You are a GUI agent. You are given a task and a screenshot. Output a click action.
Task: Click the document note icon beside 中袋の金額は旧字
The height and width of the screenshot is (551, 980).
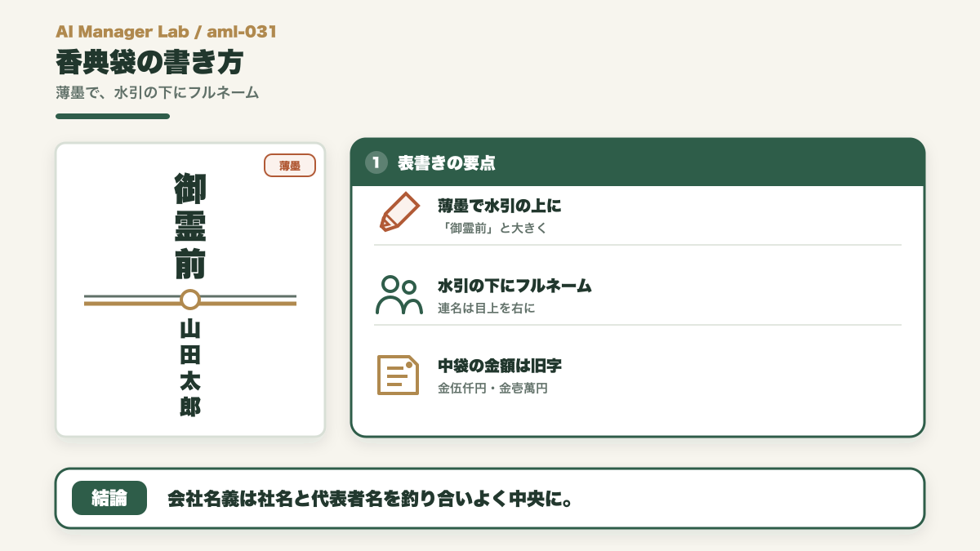[x=399, y=375]
